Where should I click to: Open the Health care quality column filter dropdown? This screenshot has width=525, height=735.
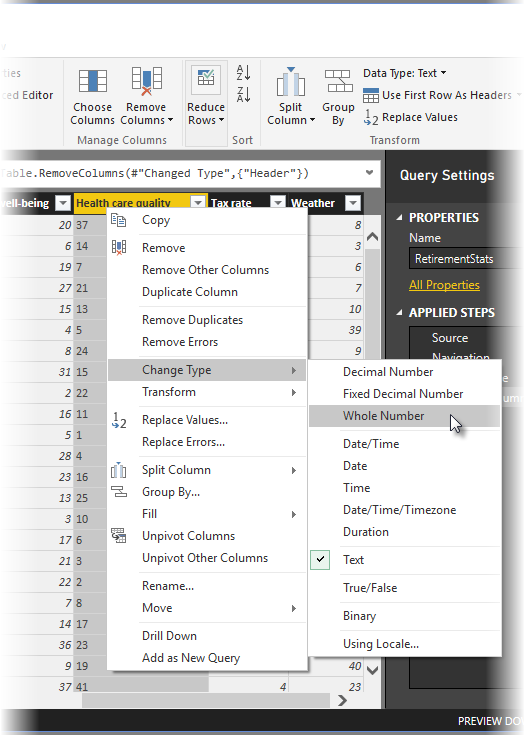pos(198,203)
